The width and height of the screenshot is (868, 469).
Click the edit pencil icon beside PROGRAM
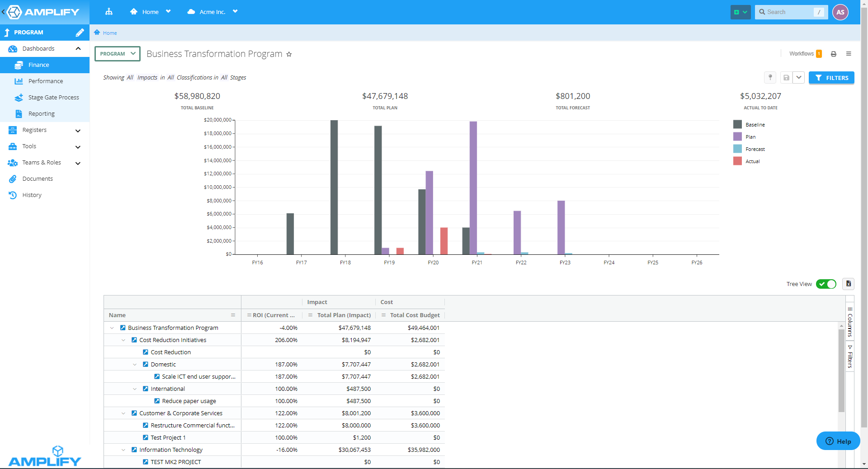click(80, 33)
